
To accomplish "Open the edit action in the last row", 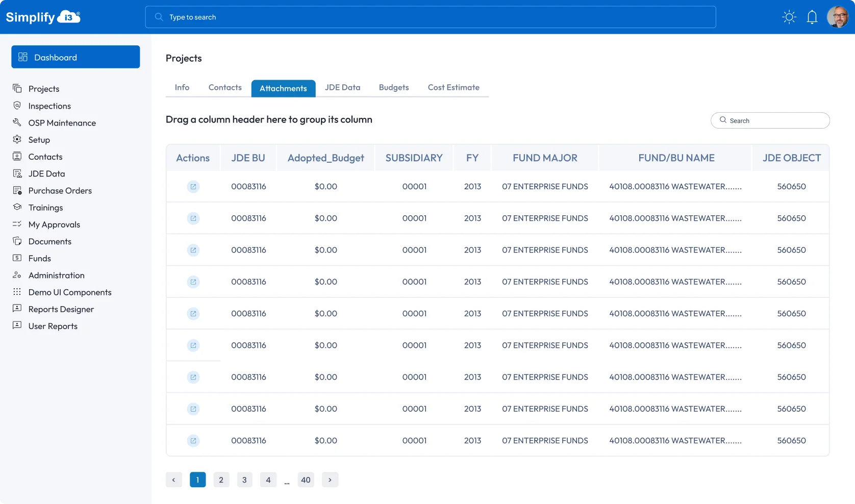I will [193, 441].
